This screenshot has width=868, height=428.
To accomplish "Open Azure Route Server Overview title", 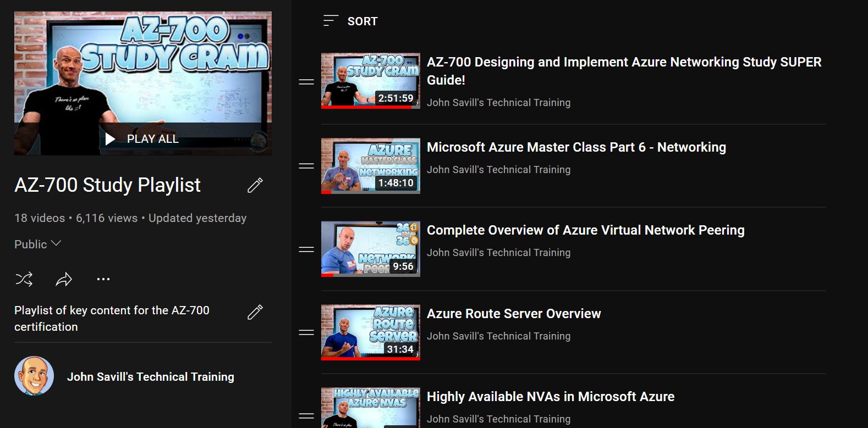I will (514, 314).
